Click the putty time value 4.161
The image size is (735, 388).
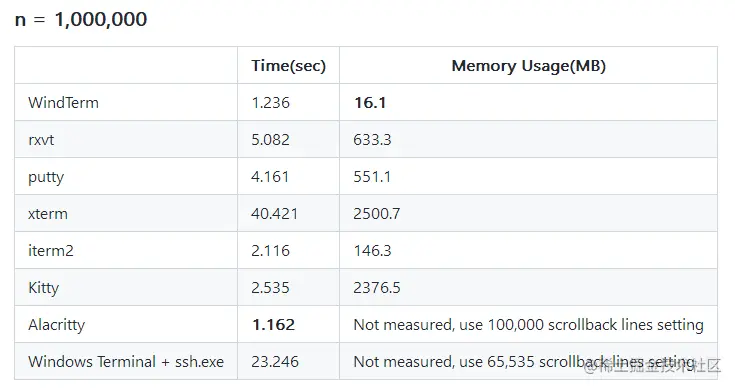pos(270,177)
